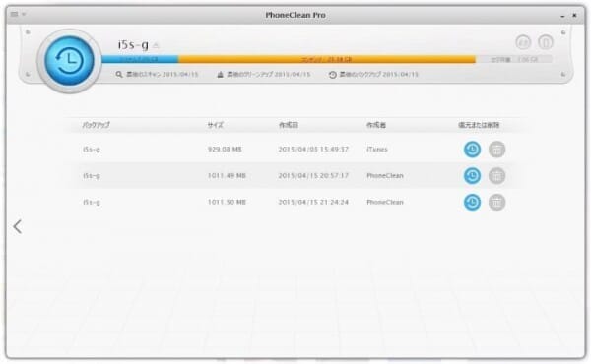This screenshot has width=591, height=364.
Task: Delete the PhoneClean 1011.49 MB backup
Action: pos(496,176)
